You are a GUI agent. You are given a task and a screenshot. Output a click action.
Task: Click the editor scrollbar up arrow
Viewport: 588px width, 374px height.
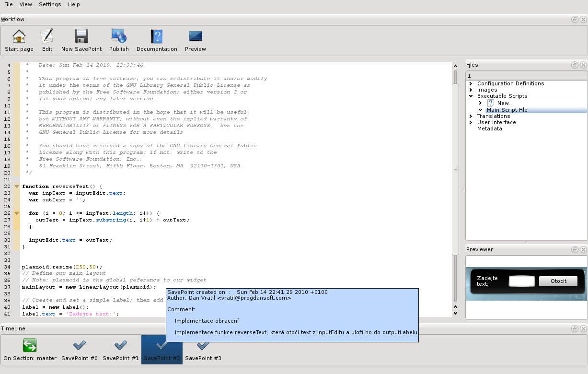click(x=456, y=65)
